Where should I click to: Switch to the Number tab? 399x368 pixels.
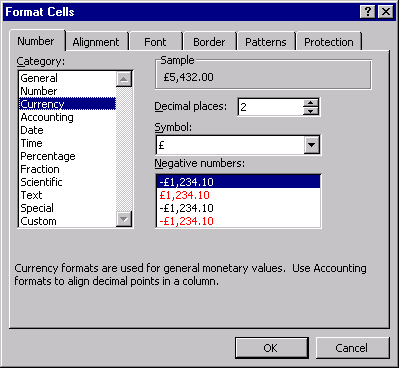coord(37,41)
